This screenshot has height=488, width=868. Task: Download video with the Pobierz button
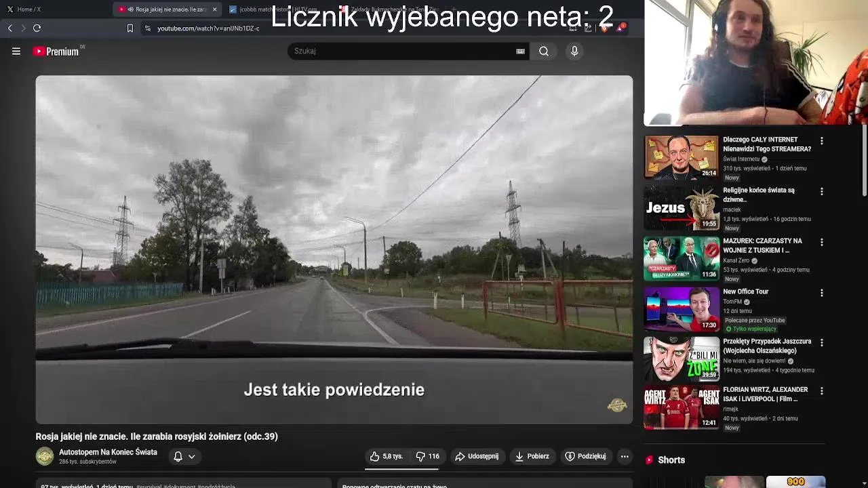pyautogui.click(x=532, y=456)
